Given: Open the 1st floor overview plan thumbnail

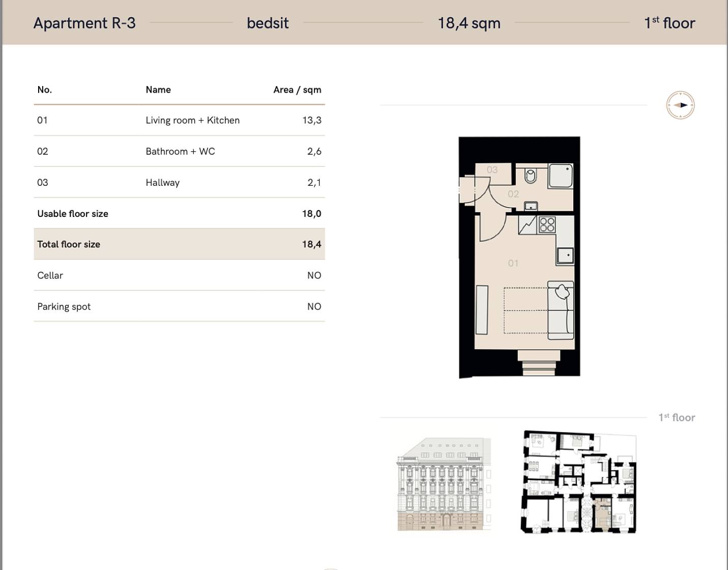Looking at the screenshot, I should (x=579, y=482).
